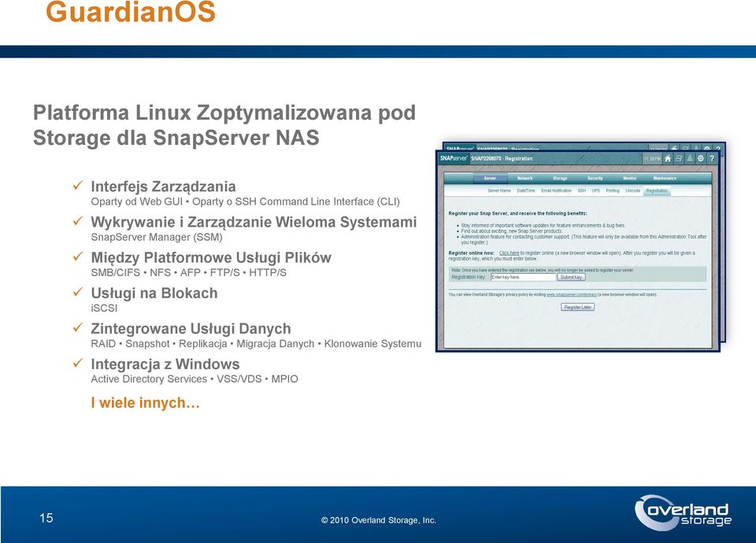Open the question-mark help icon
756x543 pixels.
(x=712, y=158)
